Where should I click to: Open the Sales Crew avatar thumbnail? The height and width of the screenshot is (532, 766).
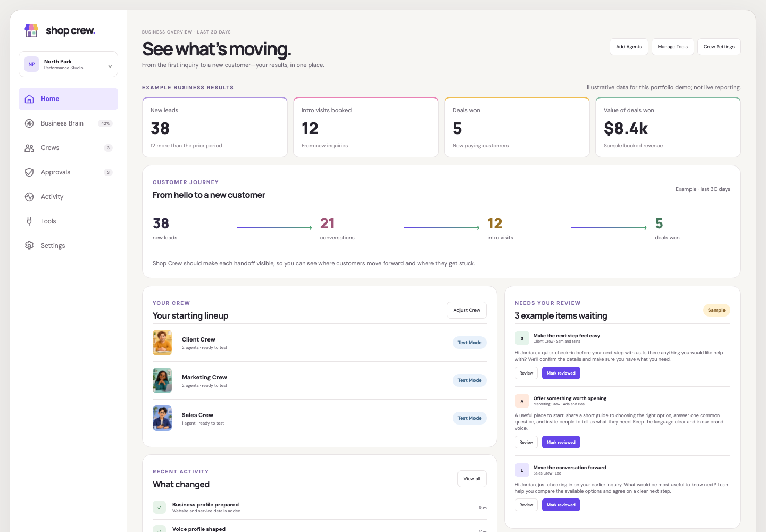tap(162, 418)
